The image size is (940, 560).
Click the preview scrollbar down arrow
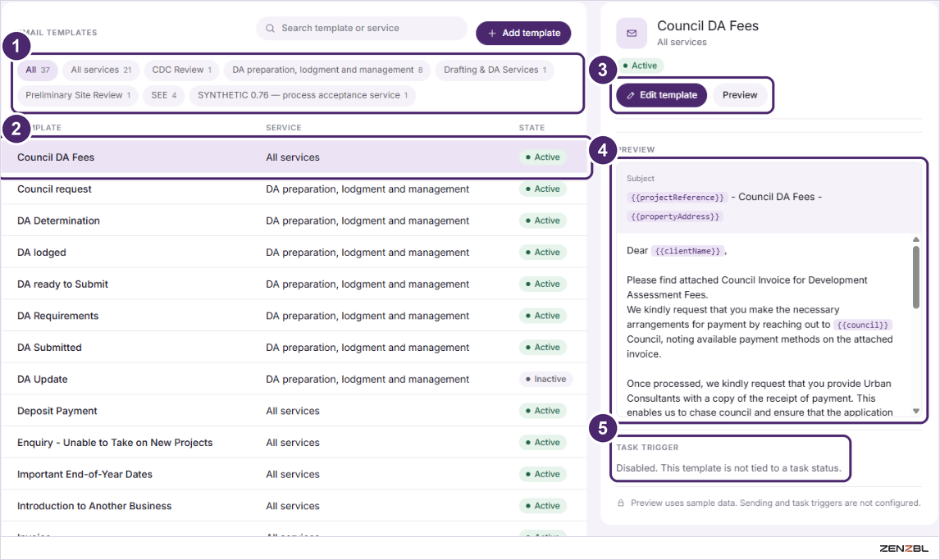click(x=916, y=411)
